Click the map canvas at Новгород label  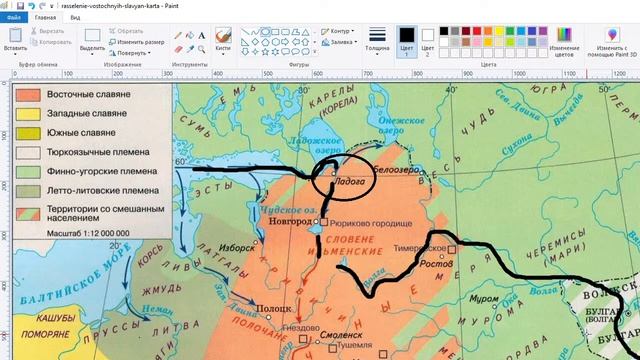coord(290,222)
